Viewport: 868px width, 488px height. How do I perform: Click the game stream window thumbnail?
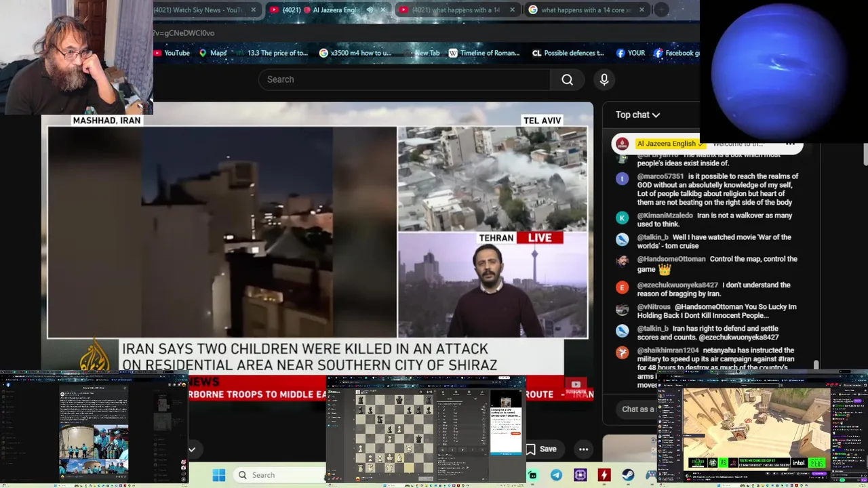762,429
